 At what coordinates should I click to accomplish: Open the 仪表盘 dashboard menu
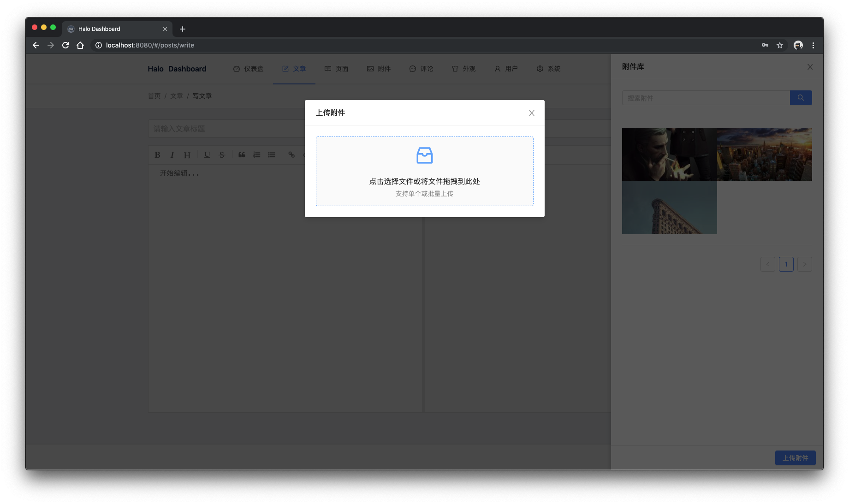tap(248, 69)
